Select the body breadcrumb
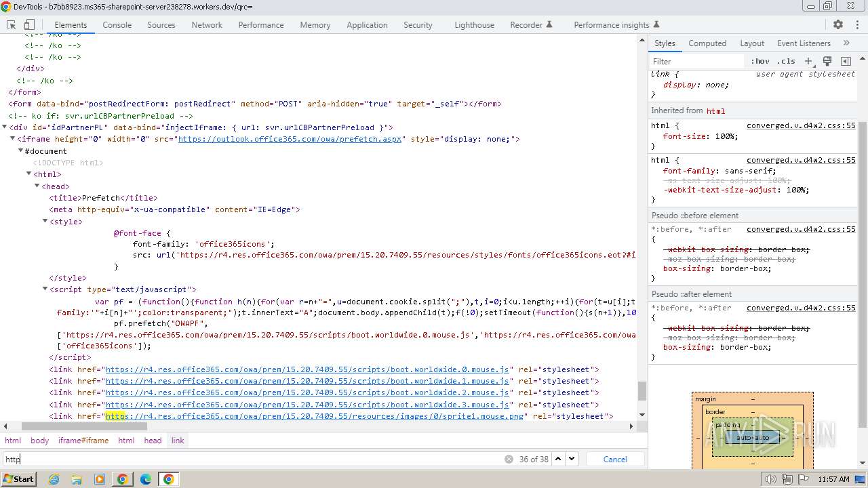868x488 pixels. 40,441
